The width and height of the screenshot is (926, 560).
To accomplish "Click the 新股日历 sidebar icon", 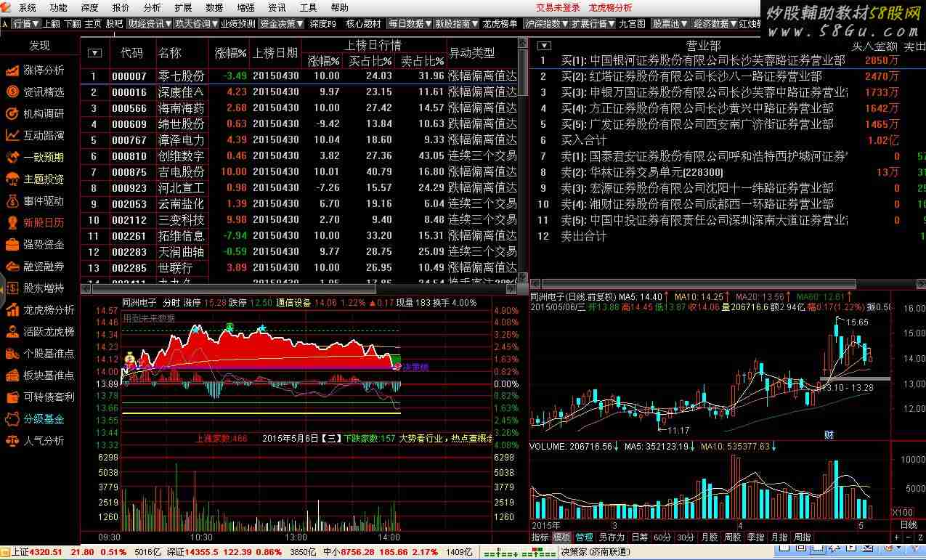I will tap(12, 223).
